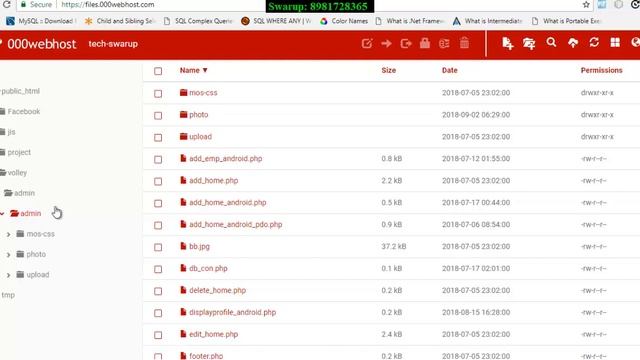Open 'SQL WHERE ANY' bookmark
Screen dimensions: 640x360
click(276, 21)
